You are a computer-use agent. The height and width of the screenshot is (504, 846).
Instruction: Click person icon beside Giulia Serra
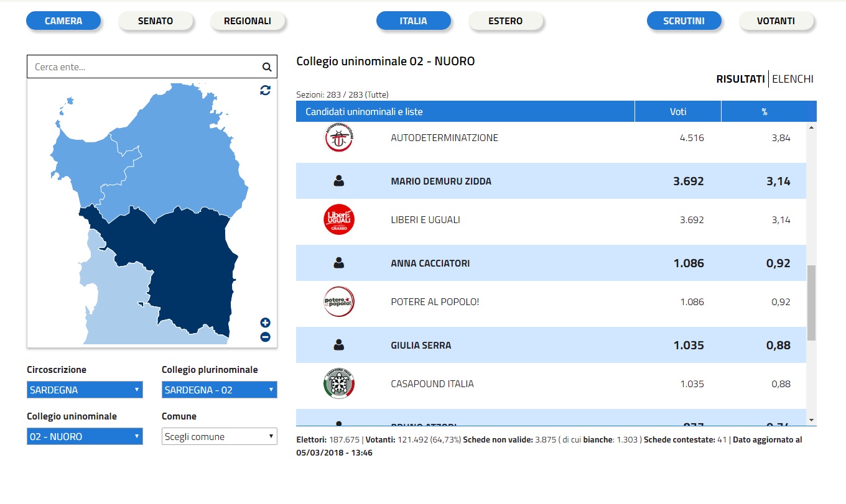(x=339, y=345)
